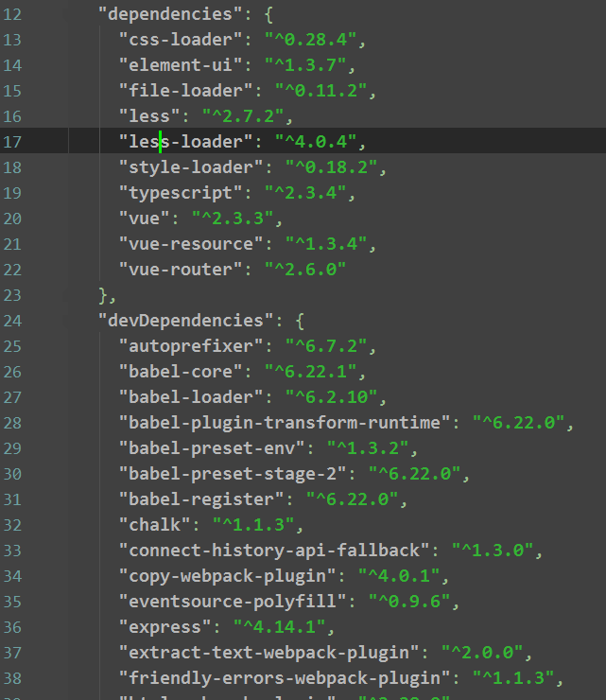Click the "chalk" key
606x700 pixels.
point(154,525)
